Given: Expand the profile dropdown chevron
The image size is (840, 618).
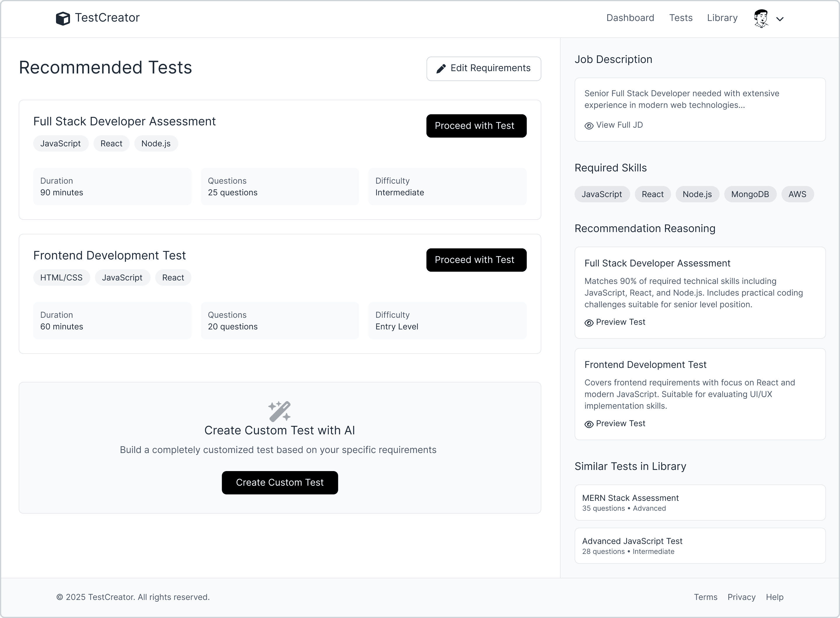Looking at the screenshot, I should point(780,19).
